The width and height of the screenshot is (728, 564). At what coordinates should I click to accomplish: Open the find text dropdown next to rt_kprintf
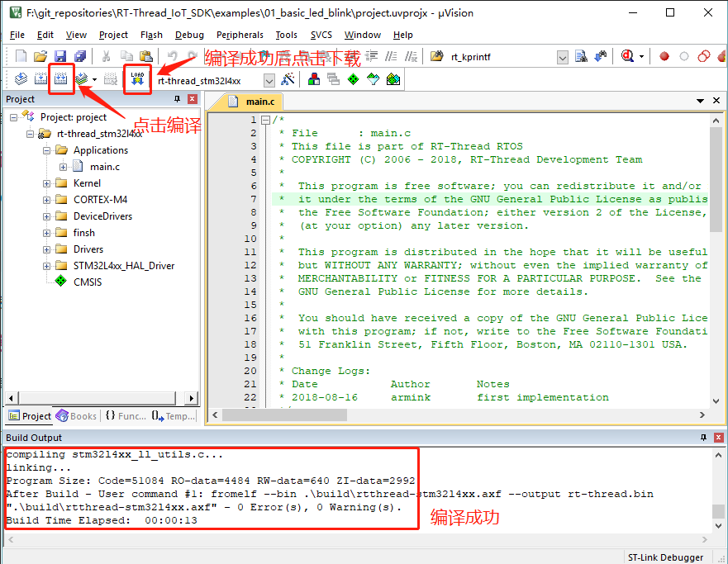click(x=563, y=57)
